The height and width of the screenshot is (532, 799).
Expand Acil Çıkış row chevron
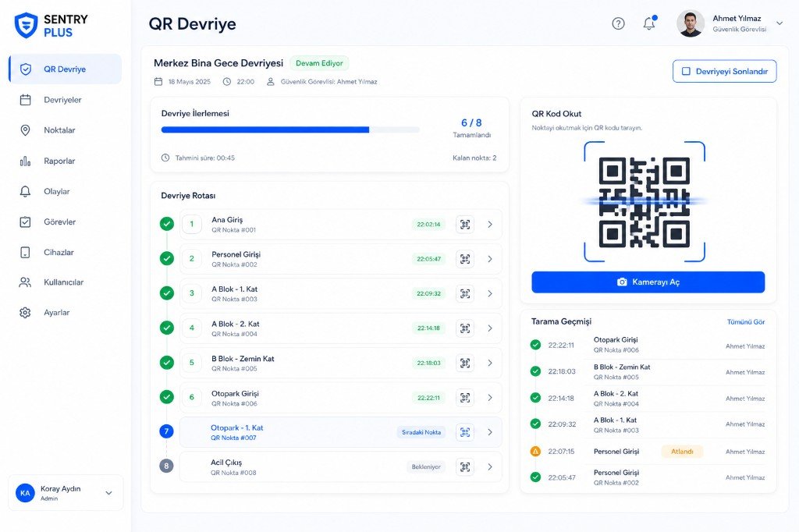[490, 466]
